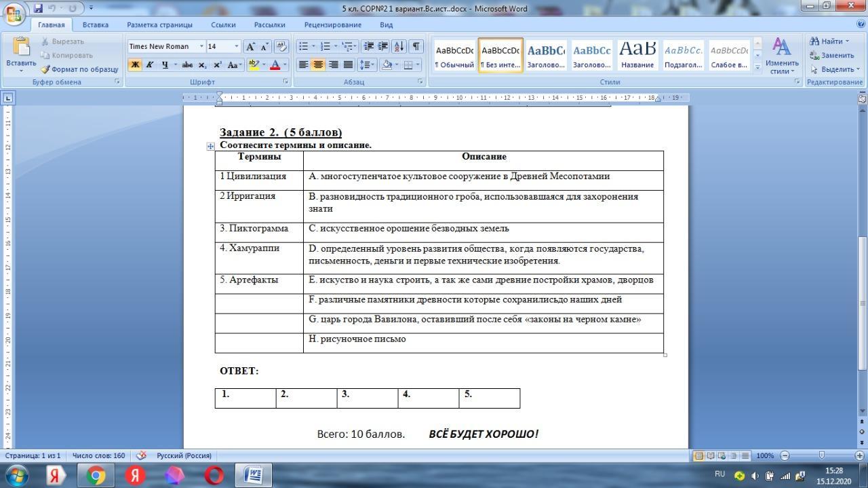Save document with the floppy disk icon
868x488 pixels.
coord(38,8)
